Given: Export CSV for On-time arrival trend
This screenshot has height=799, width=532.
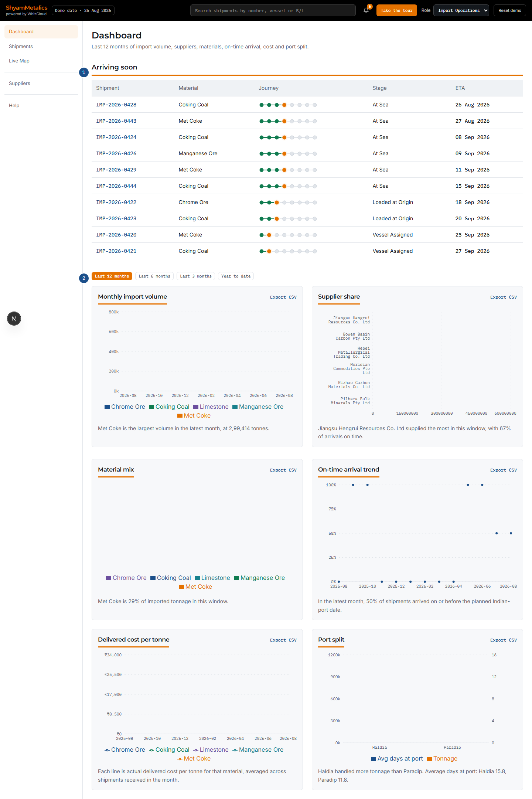Looking at the screenshot, I should 504,470.
